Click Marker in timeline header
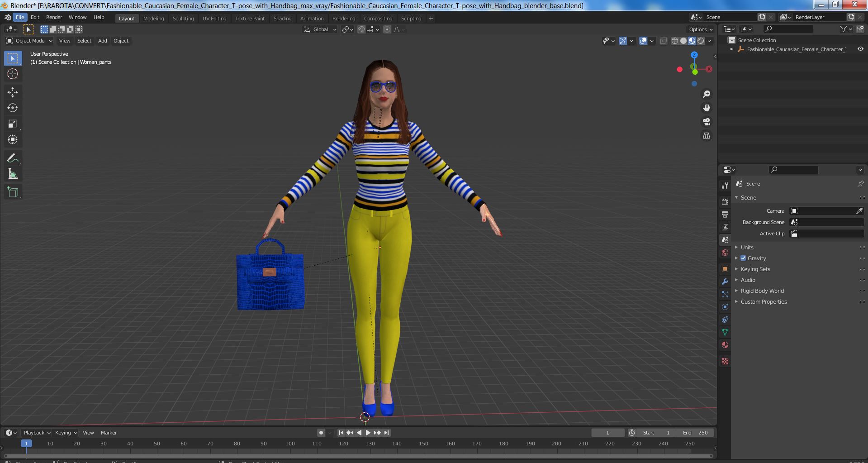Screen dimensions: 868x463 109,433
